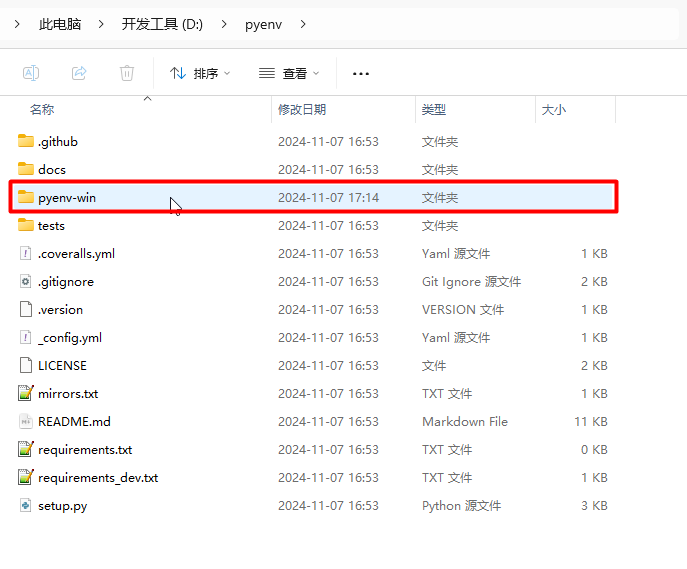Select the mirrors.txt file
687x569 pixels.
[68, 393]
